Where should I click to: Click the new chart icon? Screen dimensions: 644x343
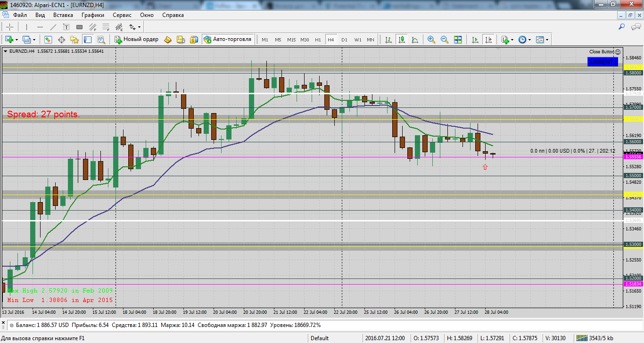pyautogui.click(x=9, y=40)
